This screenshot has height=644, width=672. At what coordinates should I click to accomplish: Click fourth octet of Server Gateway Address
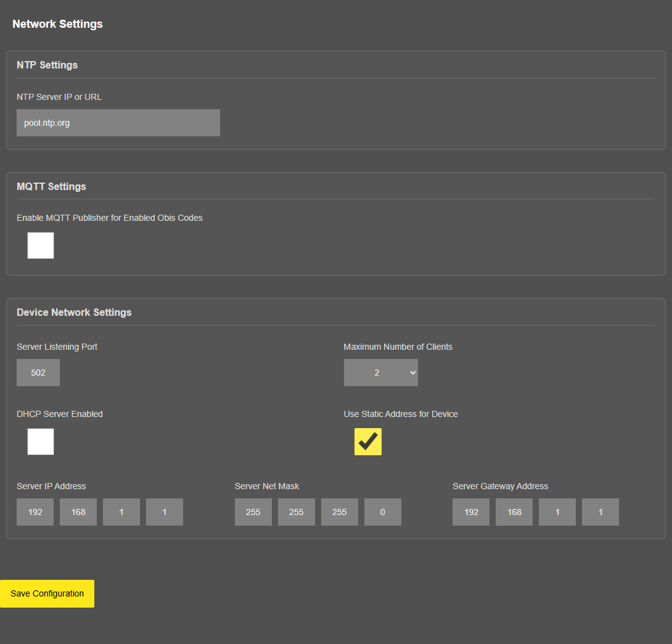[x=600, y=512]
